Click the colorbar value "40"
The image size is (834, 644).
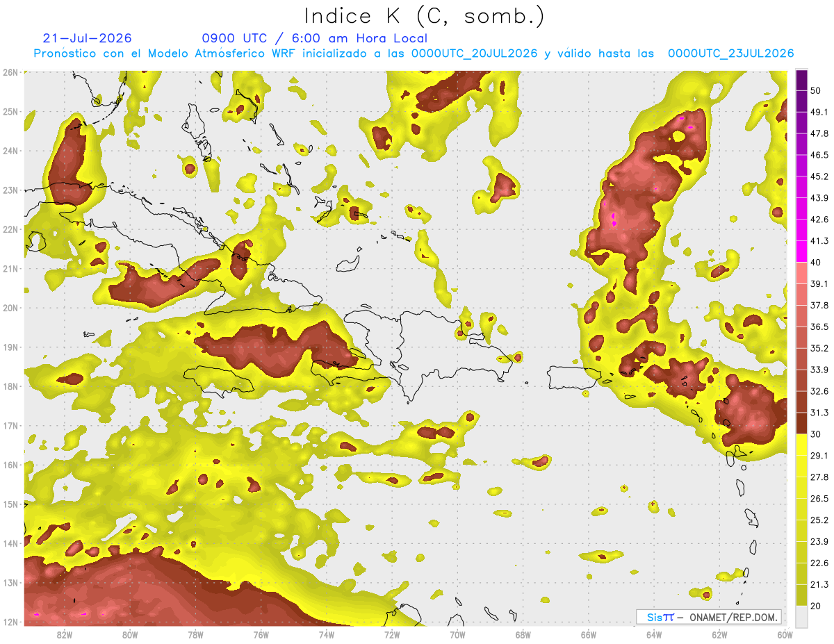(816, 263)
